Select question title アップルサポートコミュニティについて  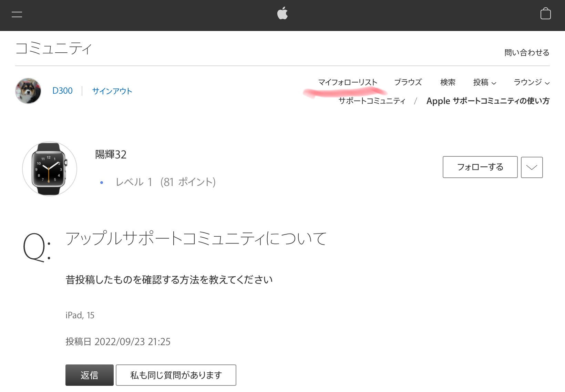point(196,238)
